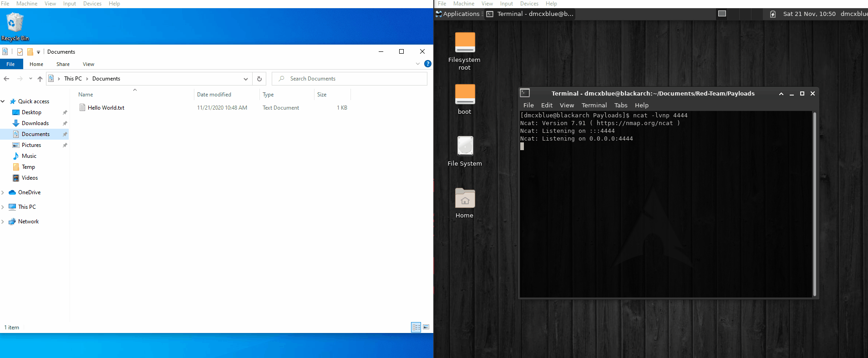Open Temp folder in navigation pane

tap(28, 167)
